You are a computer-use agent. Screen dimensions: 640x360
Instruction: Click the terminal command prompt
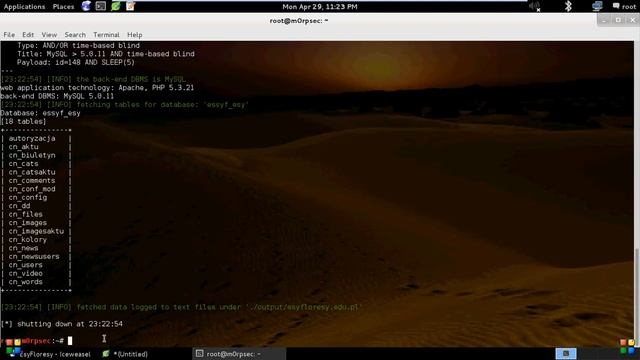[36, 340]
